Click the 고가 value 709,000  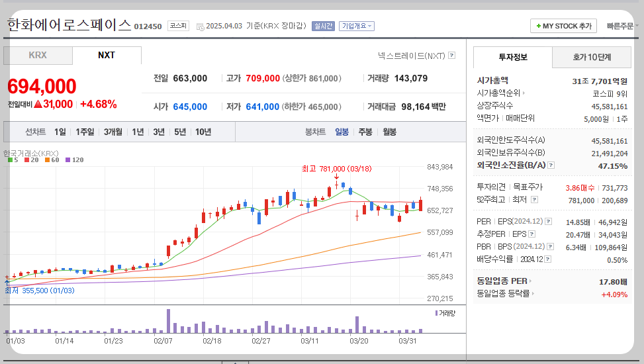click(263, 79)
